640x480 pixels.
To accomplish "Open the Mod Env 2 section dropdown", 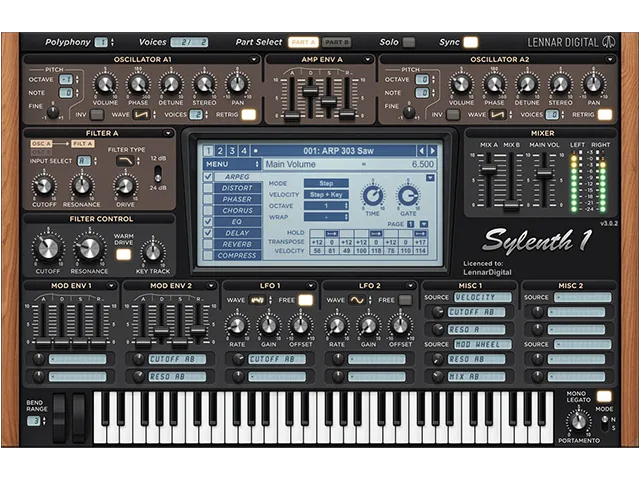I will tap(211, 286).
